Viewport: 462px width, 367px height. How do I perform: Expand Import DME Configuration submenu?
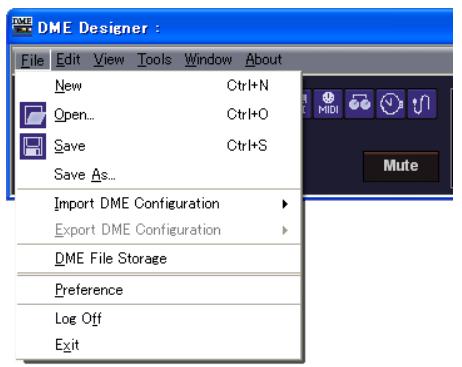[158, 203]
